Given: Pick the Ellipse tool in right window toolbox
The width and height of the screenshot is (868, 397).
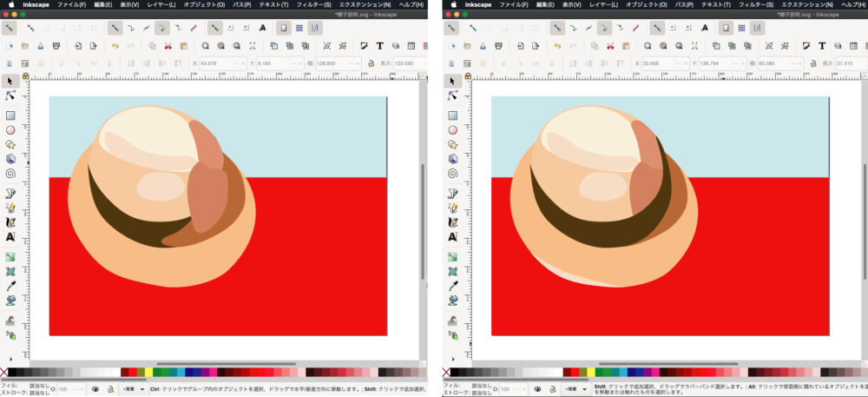Looking at the screenshot, I should 454,129.
